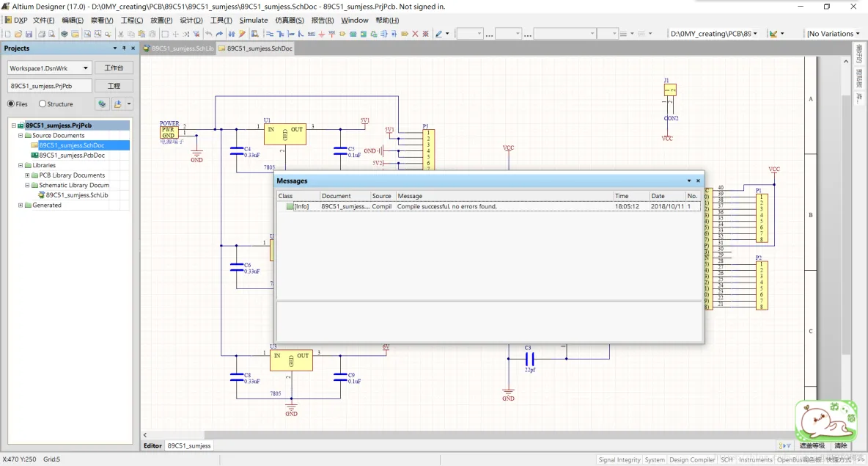This screenshot has width=868, height=466.
Task: Switch to the 89C51_sumjess.SchDoc tab
Action: 255,48
